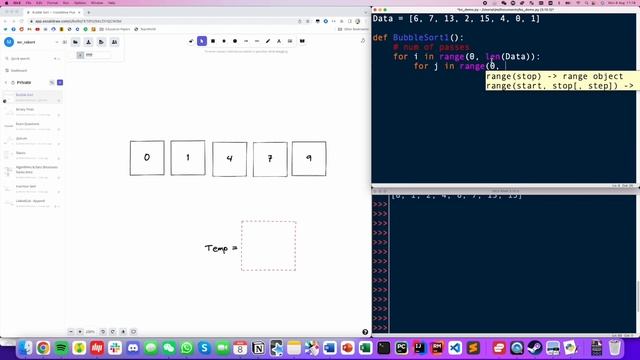Open the Insertion Sort scene in sidebar
Image resolution: width=640 pixels, height=360 pixels.
pos(33,189)
